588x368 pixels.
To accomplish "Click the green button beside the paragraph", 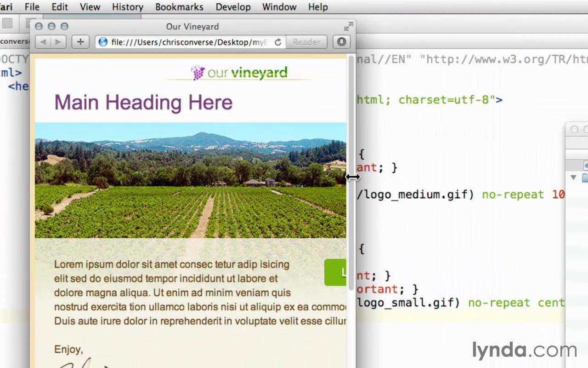I will pyautogui.click(x=336, y=272).
